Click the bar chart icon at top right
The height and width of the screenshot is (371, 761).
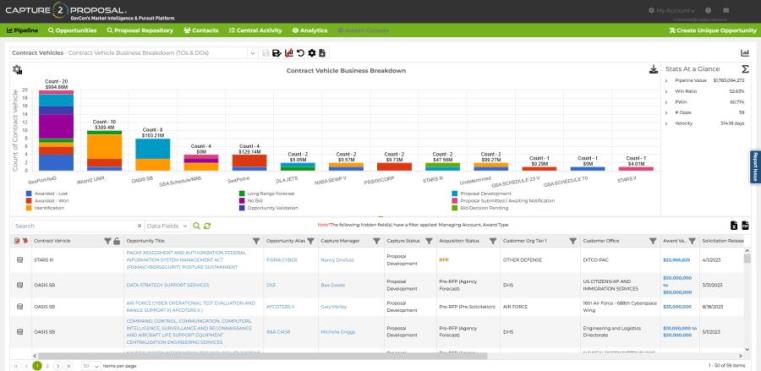[744, 53]
